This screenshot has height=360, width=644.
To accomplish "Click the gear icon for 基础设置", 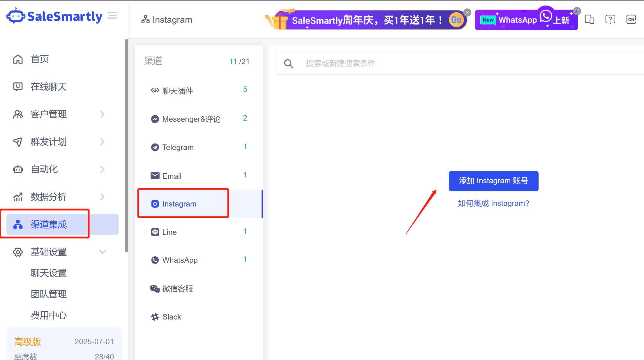I will (18, 252).
